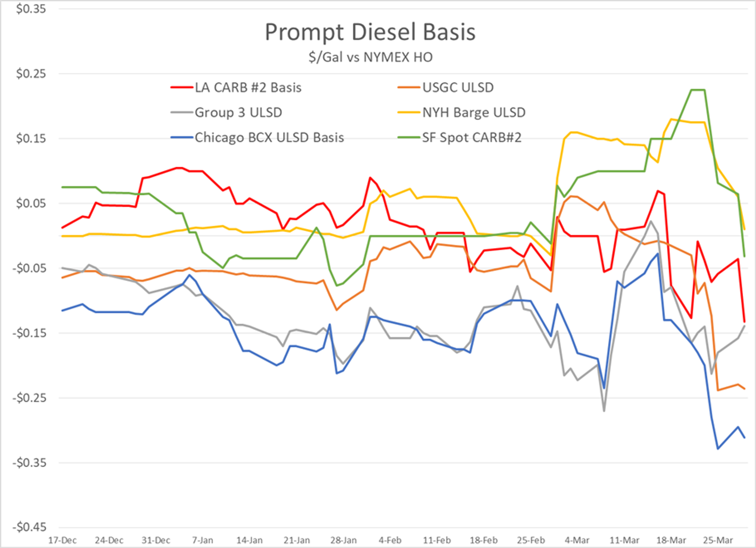Click the '$/Gal vs NYMEX HO' subtitle
This screenshot has height=548, width=756.
[370, 57]
